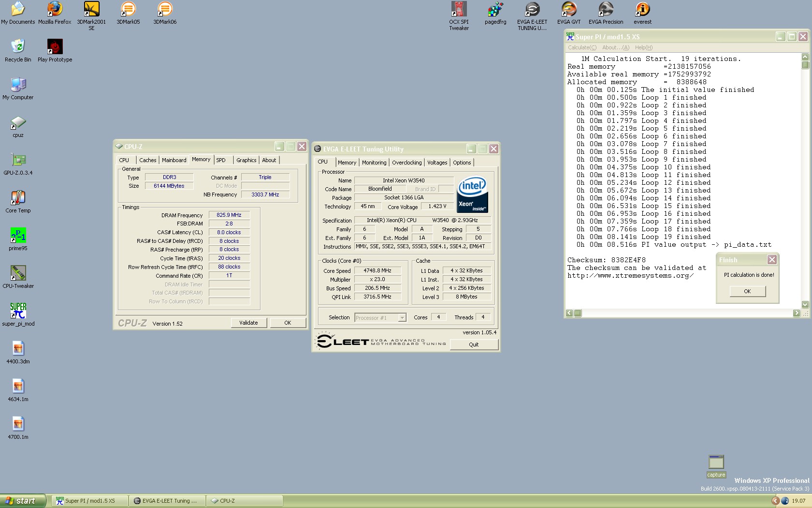Image resolution: width=812 pixels, height=508 pixels.
Task: Launch the Mozilla Firefox desktop shortcut
Action: point(55,13)
